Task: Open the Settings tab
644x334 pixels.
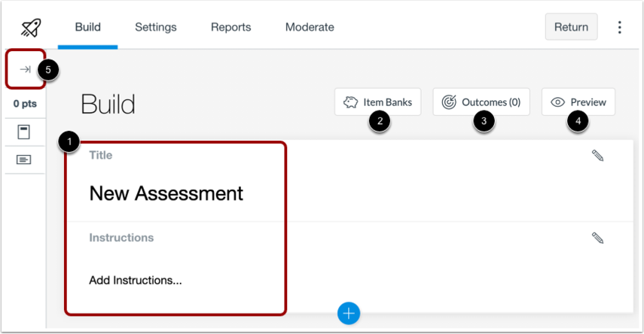Action: tap(156, 27)
